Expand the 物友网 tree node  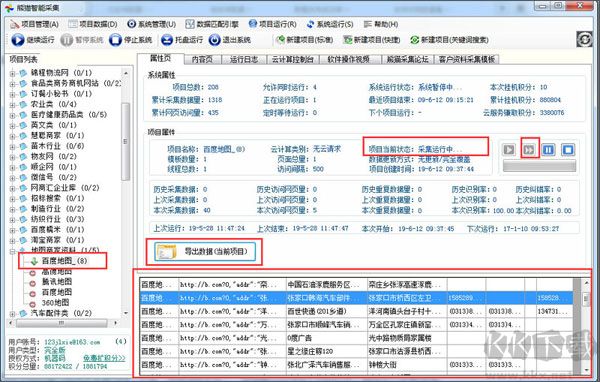tap(12, 157)
